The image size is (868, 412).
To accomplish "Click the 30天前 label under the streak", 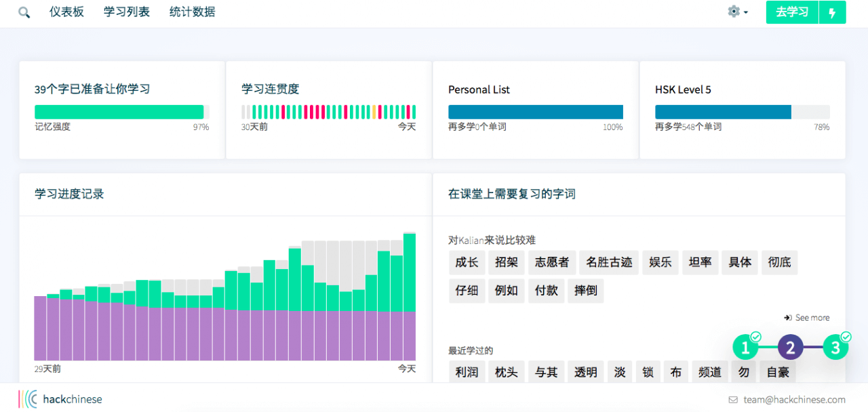I will [x=254, y=127].
